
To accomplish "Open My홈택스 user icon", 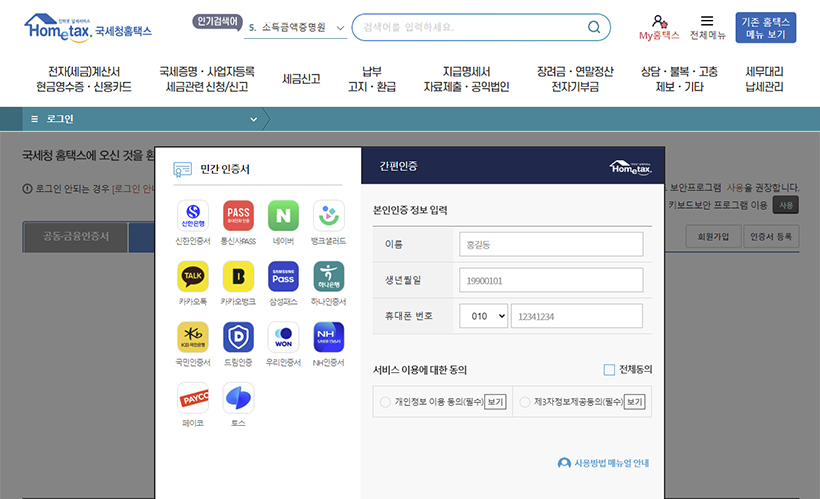I will pyautogui.click(x=659, y=21).
